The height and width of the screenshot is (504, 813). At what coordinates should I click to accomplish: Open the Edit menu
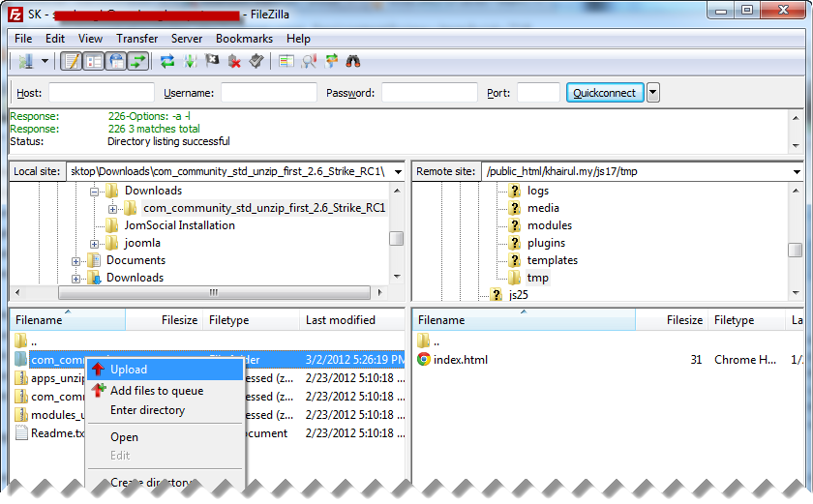coord(55,39)
